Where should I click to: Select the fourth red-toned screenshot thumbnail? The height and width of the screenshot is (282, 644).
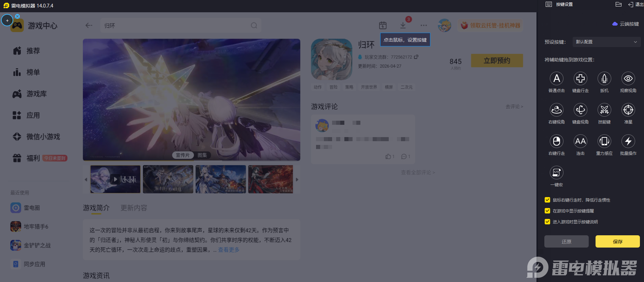coord(270,179)
